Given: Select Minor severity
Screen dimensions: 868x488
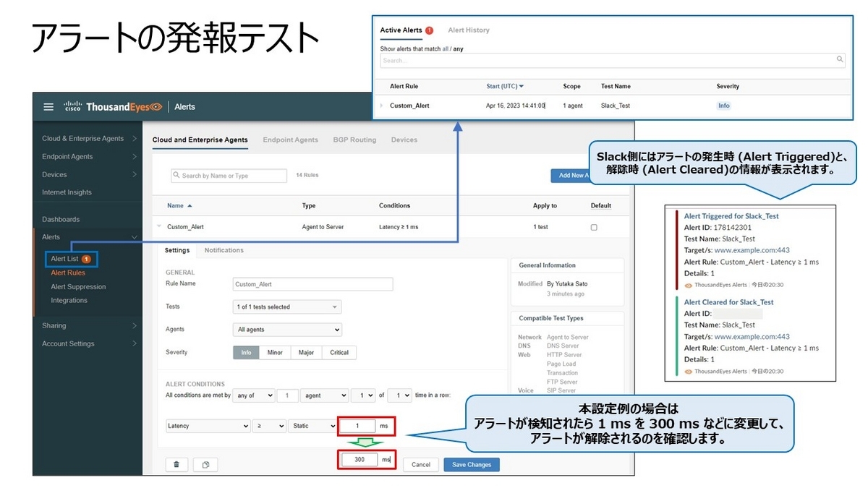Looking at the screenshot, I should click(275, 353).
